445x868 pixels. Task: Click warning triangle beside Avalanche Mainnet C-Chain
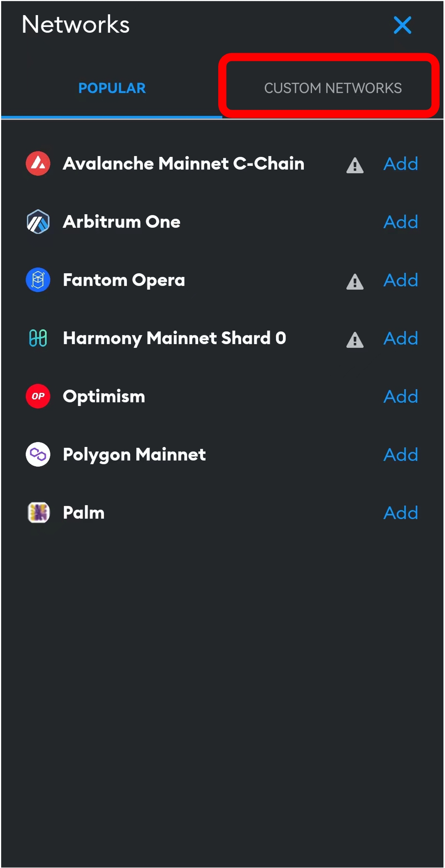[x=354, y=165]
